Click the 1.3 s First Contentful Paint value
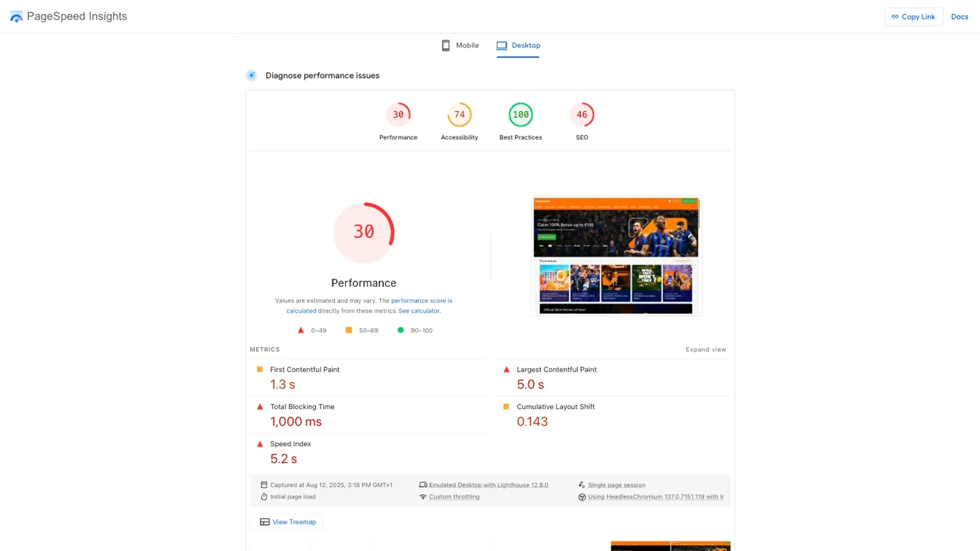This screenshot has height=551, width=980. (x=283, y=384)
